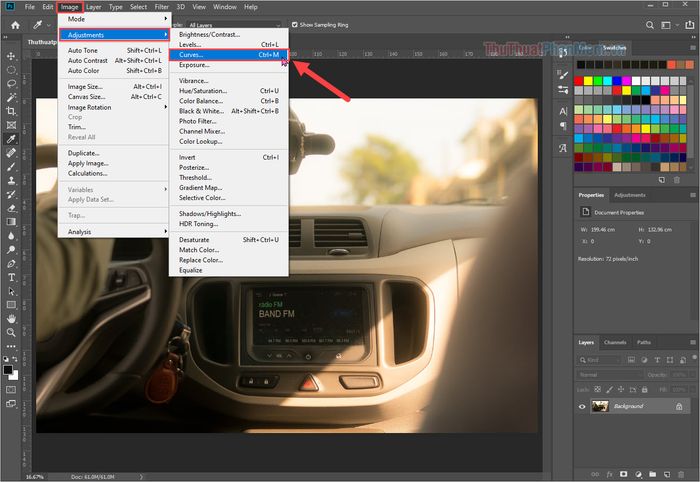Click the layer fx styles icon

(x=609, y=474)
